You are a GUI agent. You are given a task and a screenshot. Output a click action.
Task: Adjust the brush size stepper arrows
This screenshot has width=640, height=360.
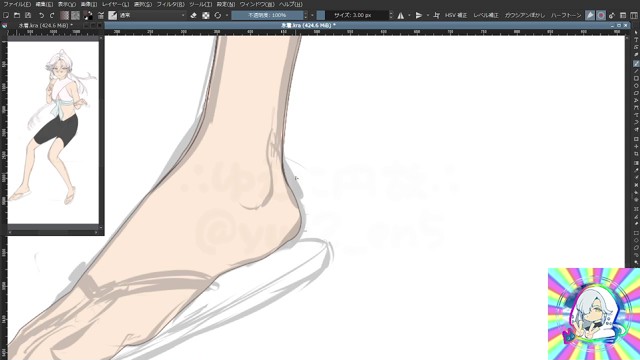coord(391,16)
